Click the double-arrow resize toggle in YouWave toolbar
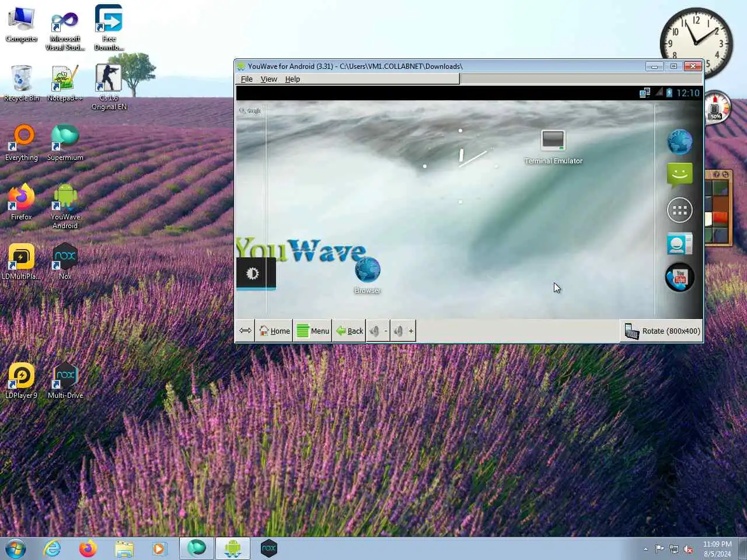This screenshot has width=747, height=560. [245, 331]
